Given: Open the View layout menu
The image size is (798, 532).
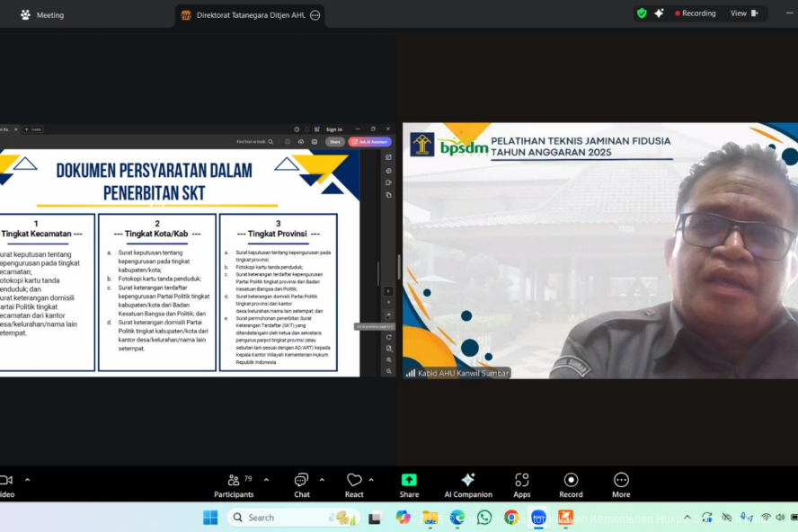Looking at the screenshot, I should point(744,13).
